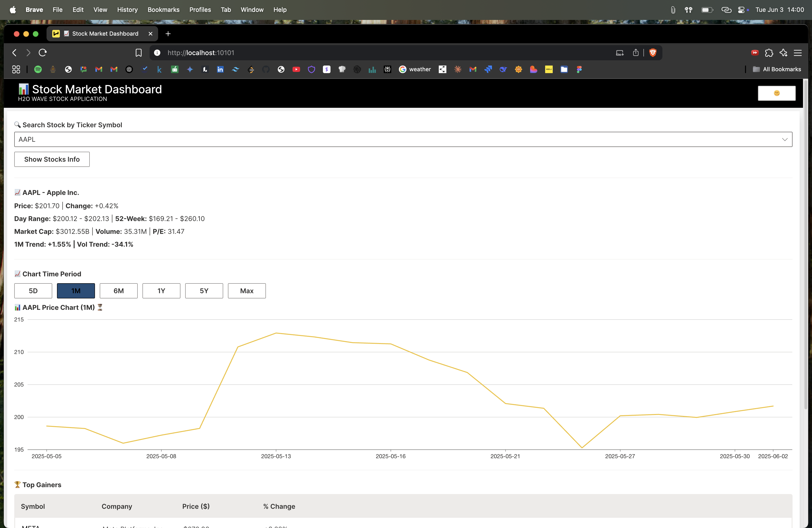Image resolution: width=812 pixels, height=528 pixels.
Task: Open the Google weather bookmark
Action: [x=415, y=69]
